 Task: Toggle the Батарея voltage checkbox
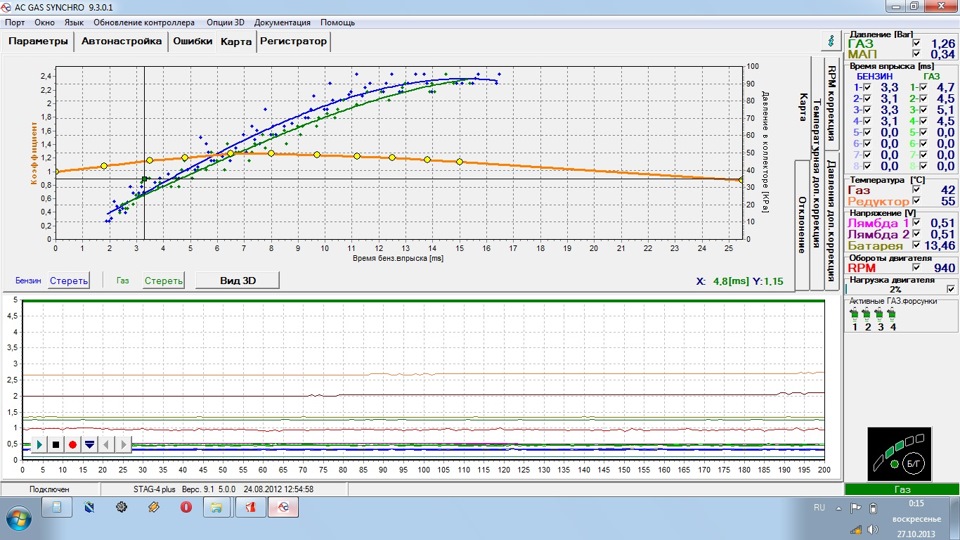tap(916, 245)
